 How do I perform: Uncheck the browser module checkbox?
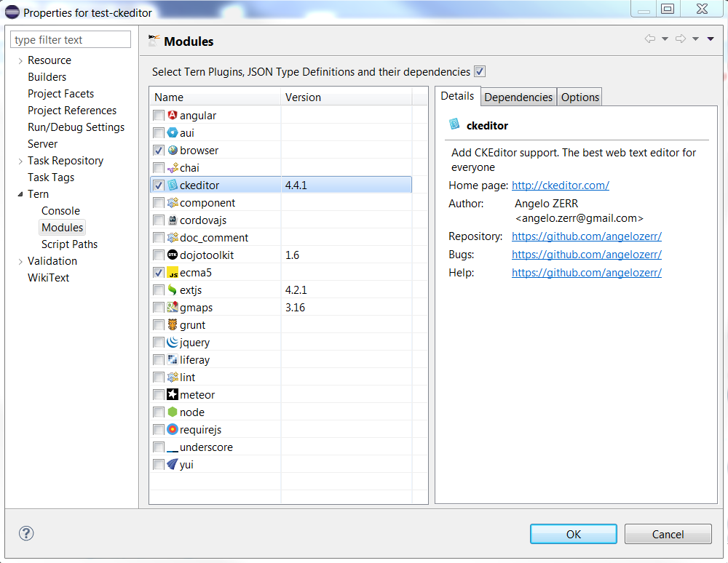tap(158, 150)
